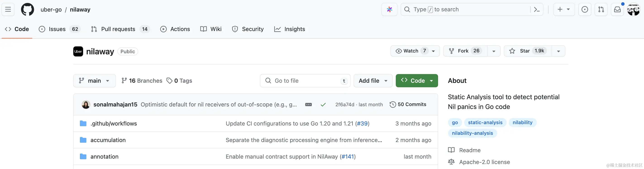View 0 Tags link
This screenshot has height=169, width=644.
[x=179, y=81]
